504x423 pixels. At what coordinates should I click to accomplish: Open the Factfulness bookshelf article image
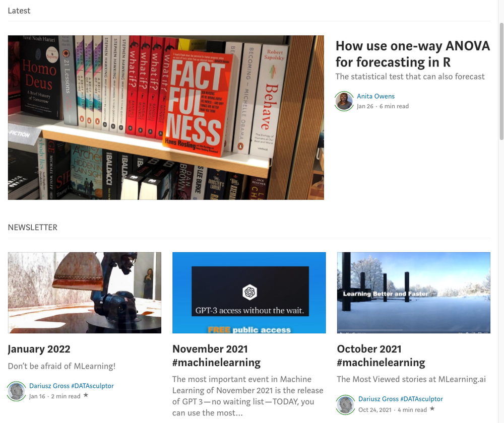pos(166,117)
